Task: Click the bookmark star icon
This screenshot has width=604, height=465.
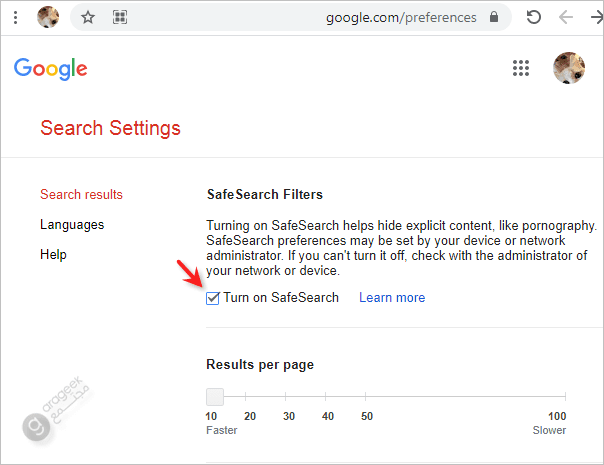Action: (x=87, y=17)
